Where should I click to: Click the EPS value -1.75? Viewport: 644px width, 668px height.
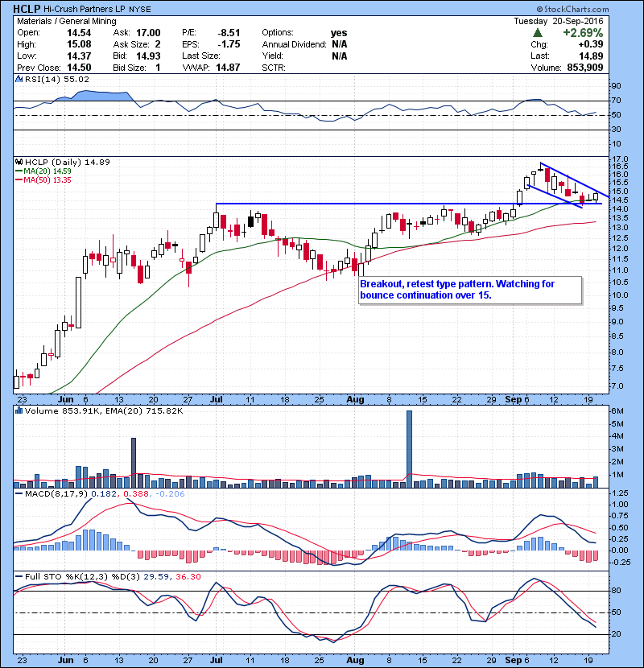[229, 44]
